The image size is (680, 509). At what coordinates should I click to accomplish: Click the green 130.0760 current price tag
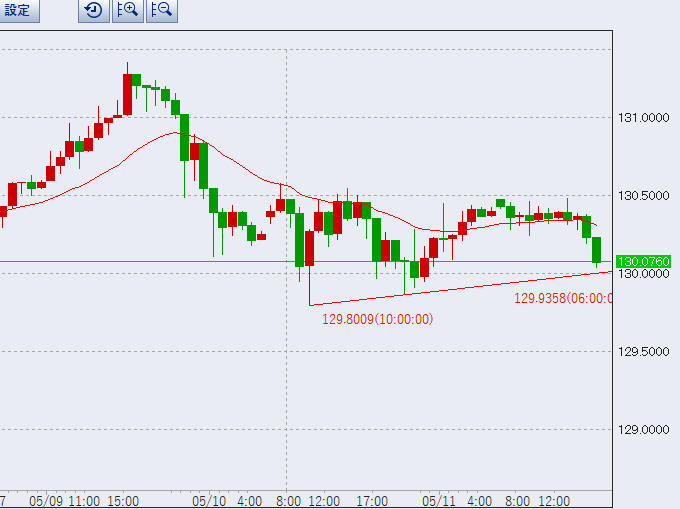point(643,261)
